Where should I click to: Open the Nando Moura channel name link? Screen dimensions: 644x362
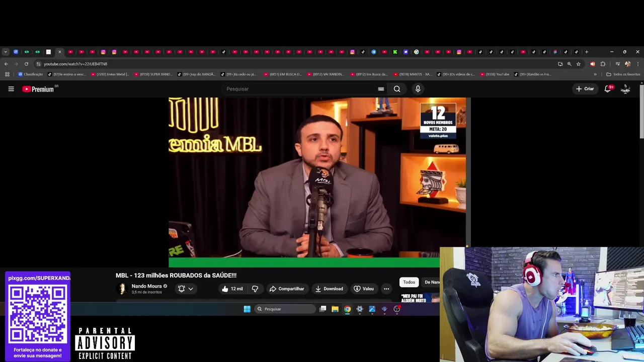click(146, 286)
